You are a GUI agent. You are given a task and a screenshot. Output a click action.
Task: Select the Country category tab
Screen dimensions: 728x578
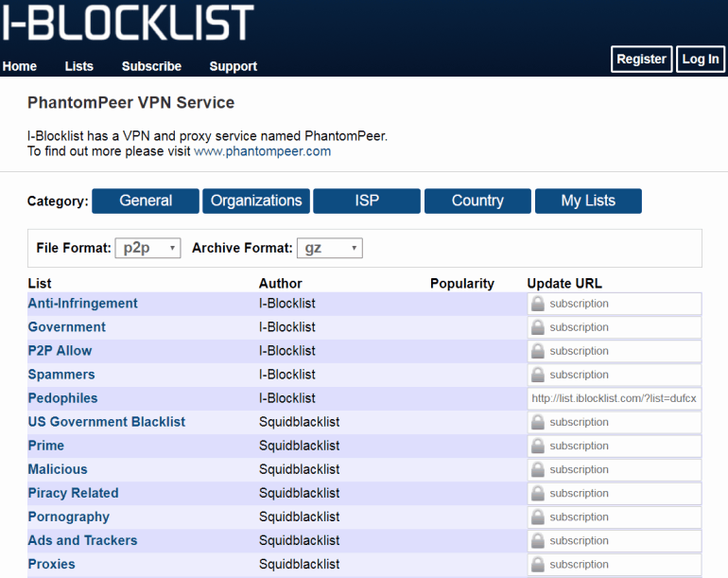(477, 201)
